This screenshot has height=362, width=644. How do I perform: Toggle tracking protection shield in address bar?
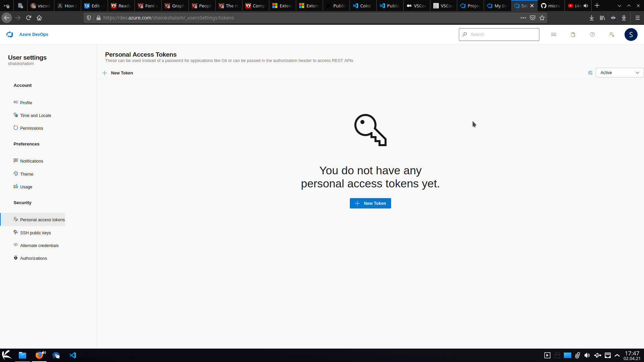click(x=88, y=18)
